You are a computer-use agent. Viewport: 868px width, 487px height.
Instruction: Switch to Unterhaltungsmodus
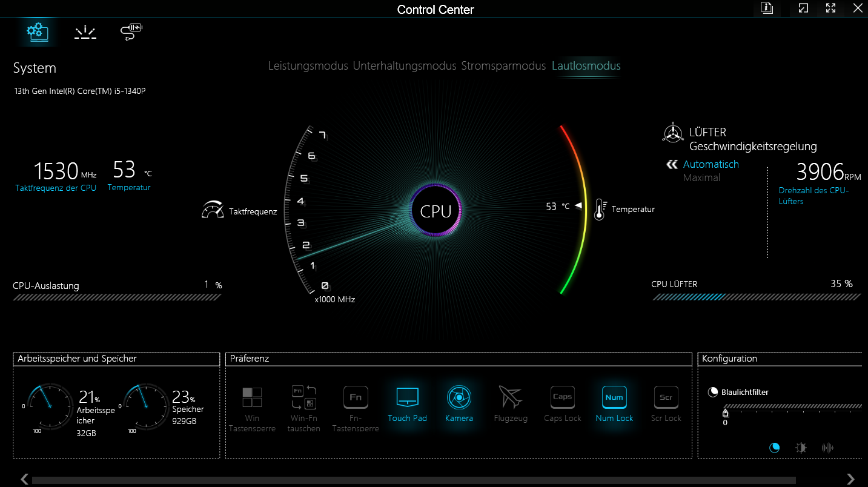click(405, 66)
